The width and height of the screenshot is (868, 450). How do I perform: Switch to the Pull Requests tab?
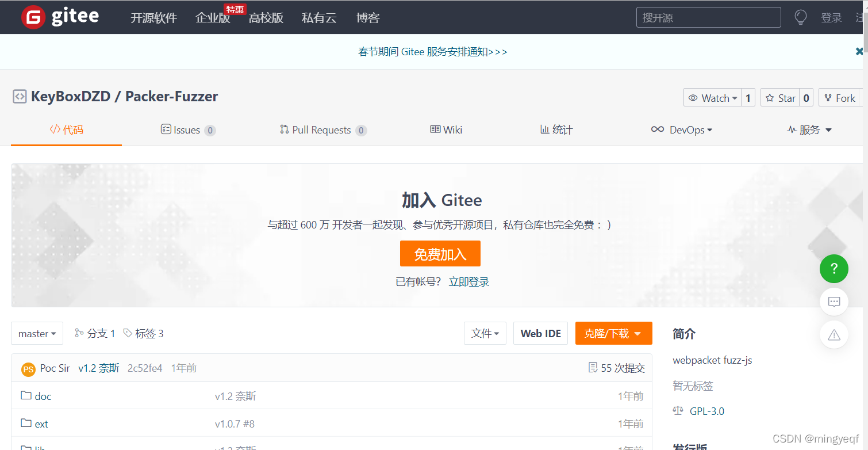pyautogui.click(x=323, y=129)
